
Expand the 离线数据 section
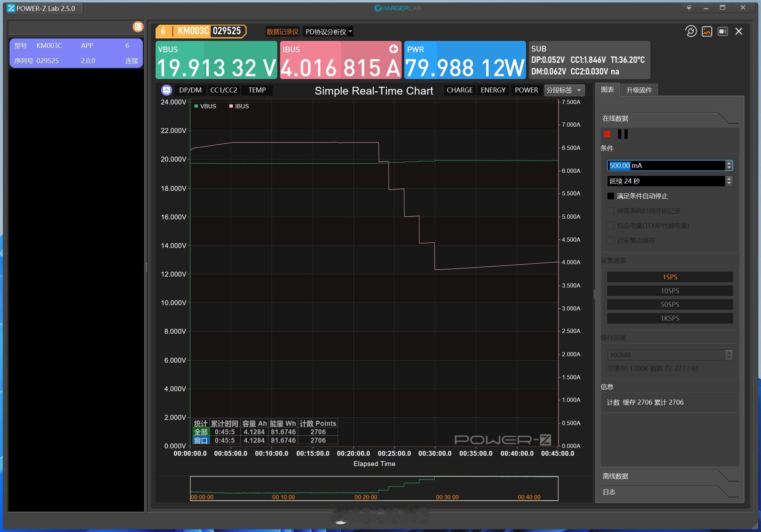click(616, 476)
